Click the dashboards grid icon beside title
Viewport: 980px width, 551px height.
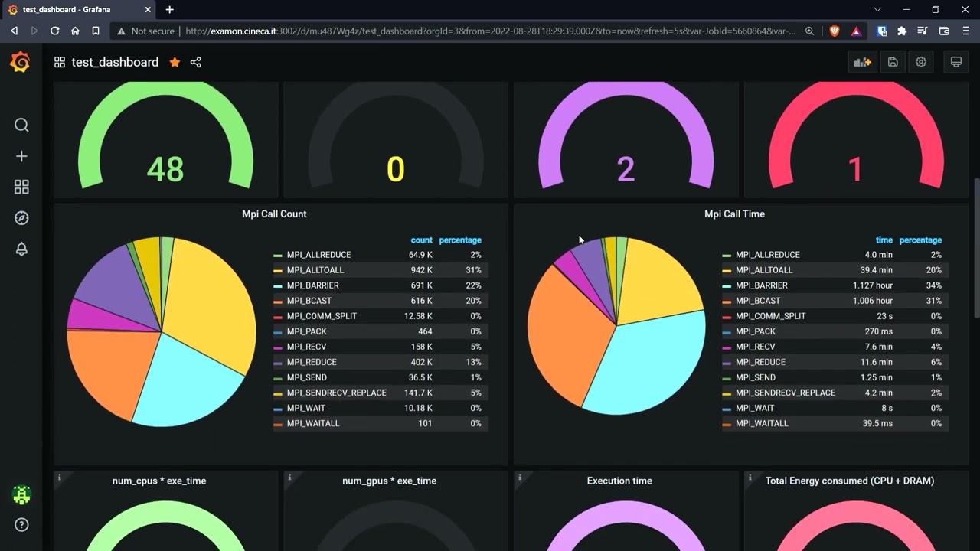click(59, 62)
